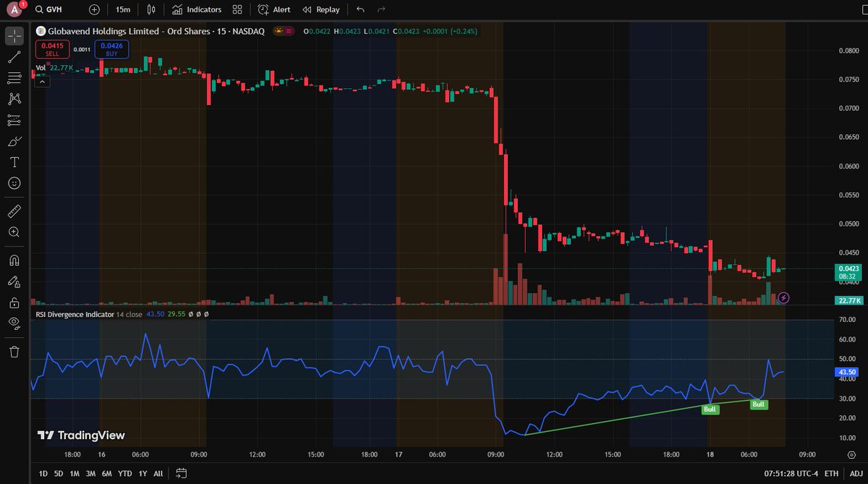Open the chart patterns tool group
Image resolution: width=868 pixels, height=484 pixels.
[14, 98]
